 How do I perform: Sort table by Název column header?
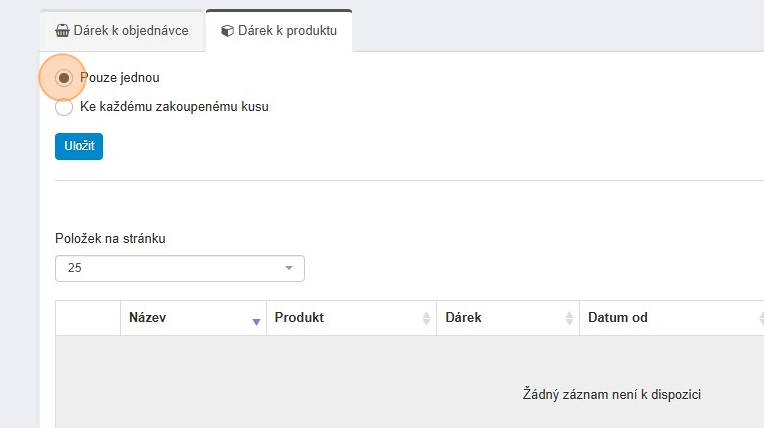[147, 318]
